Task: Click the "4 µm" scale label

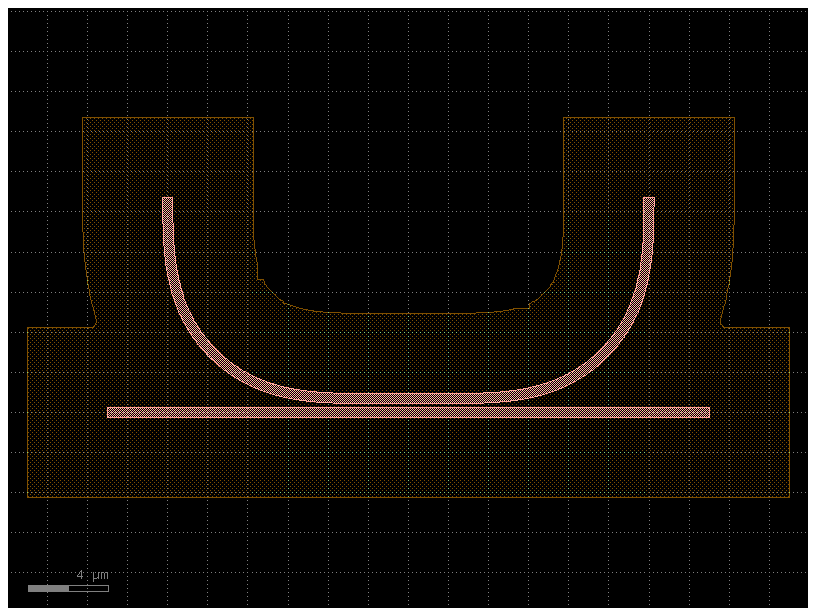Action: pyautogui.click(x=92, y=575)
